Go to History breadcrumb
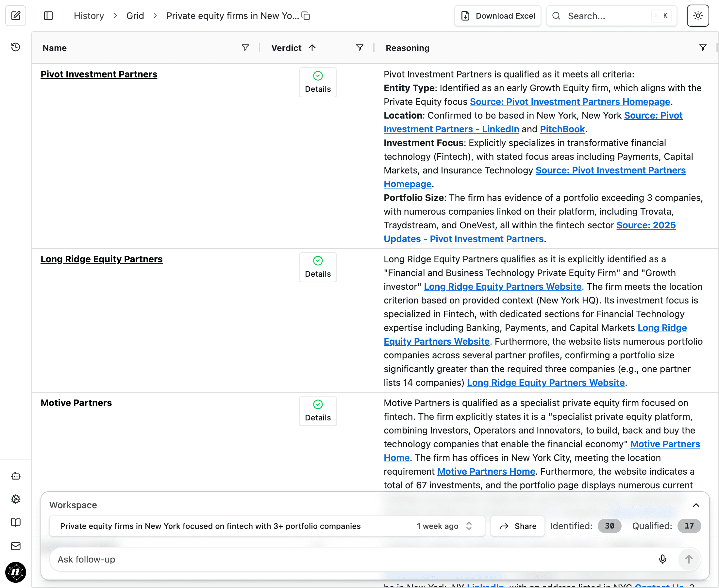 89,16
